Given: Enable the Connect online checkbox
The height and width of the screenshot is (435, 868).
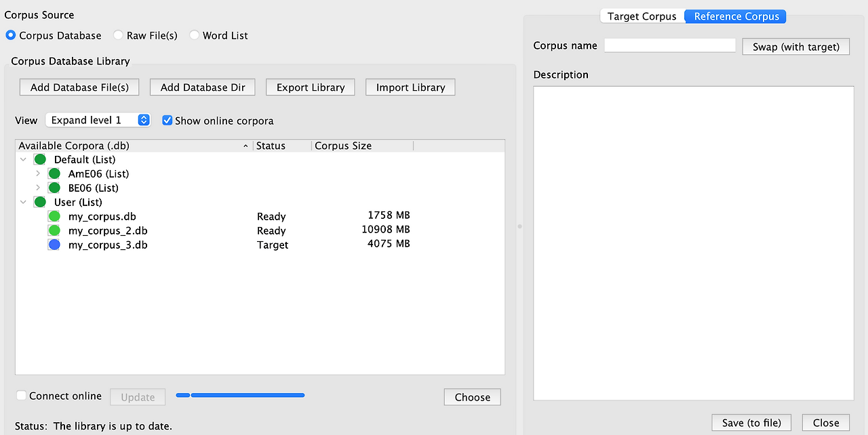Looking at the screenshot, I should pyautogui.click(x=22, y=396).
